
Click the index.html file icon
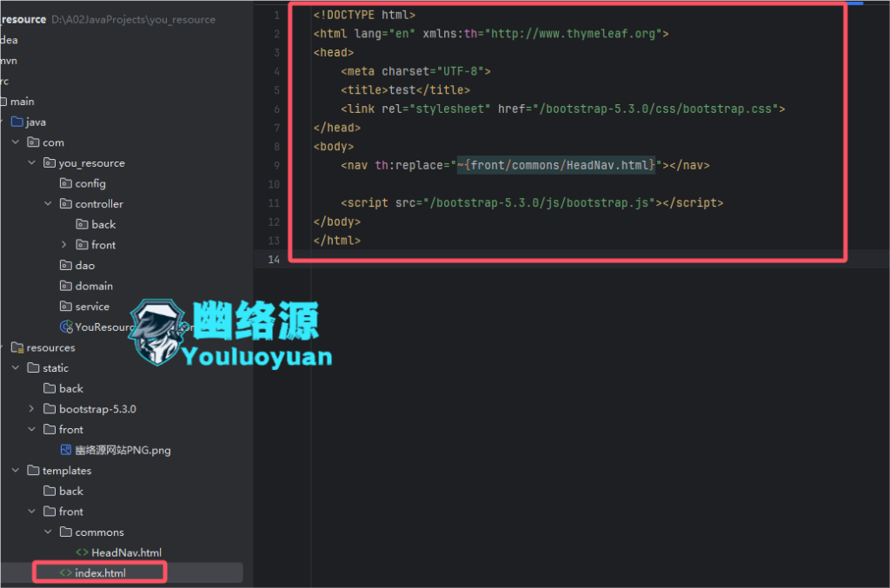click(66, 572)
